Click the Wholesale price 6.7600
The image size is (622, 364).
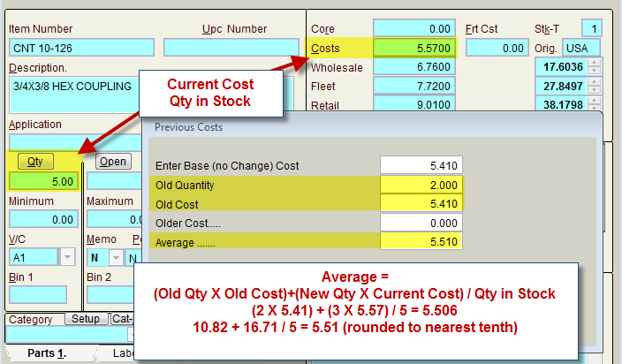414,66
